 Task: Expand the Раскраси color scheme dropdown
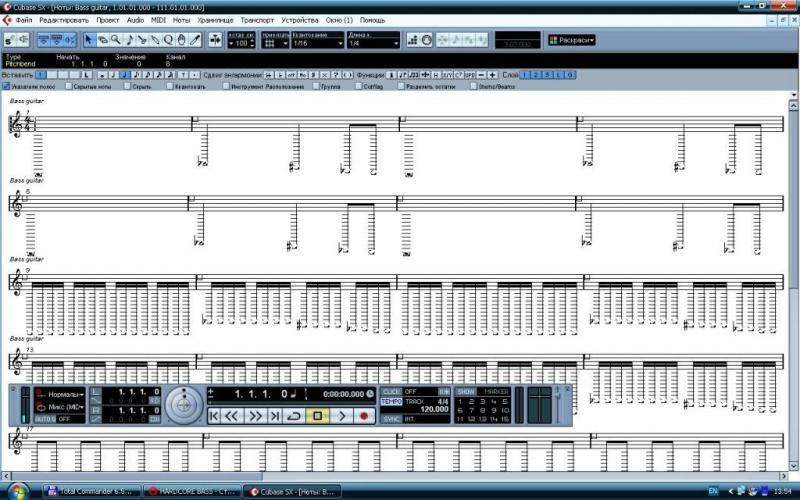click(571, 40)
